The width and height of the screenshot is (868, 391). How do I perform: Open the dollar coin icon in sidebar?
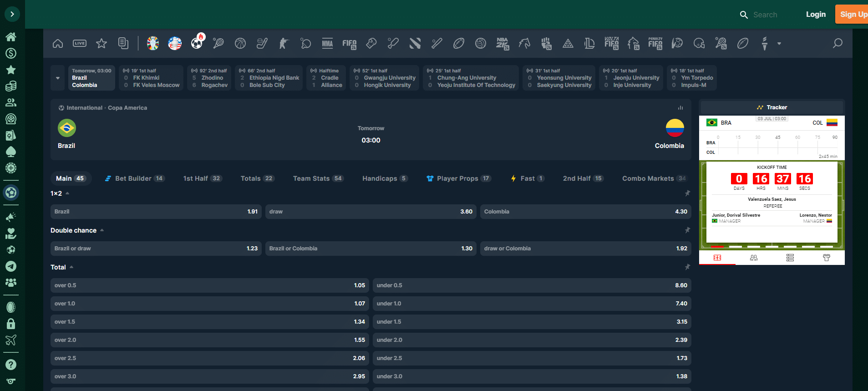(x=11, y=53)
